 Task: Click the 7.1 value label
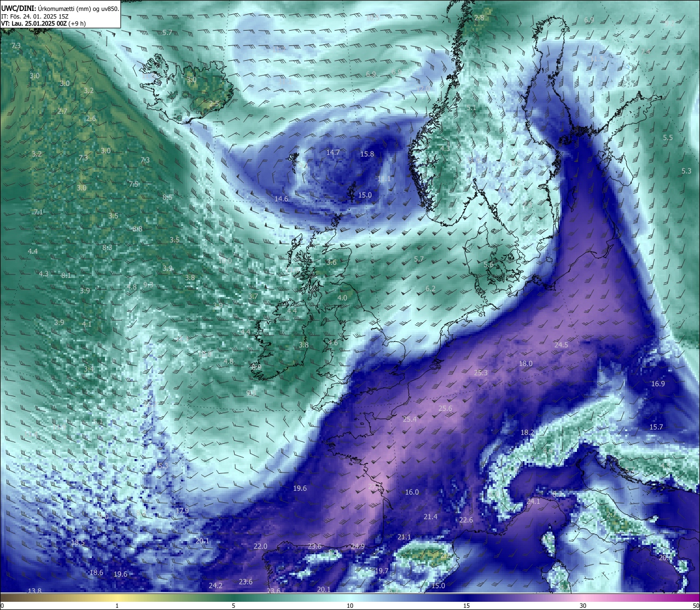click(38, 212)
